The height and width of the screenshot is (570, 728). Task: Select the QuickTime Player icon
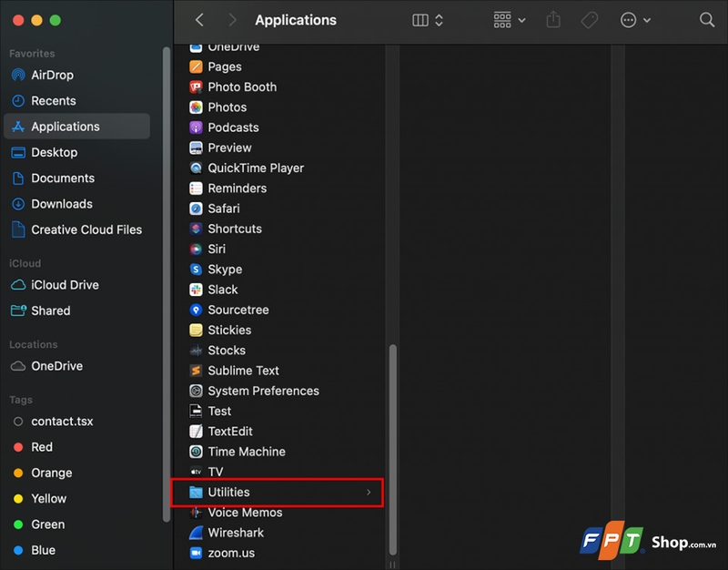tap(196, 168)
